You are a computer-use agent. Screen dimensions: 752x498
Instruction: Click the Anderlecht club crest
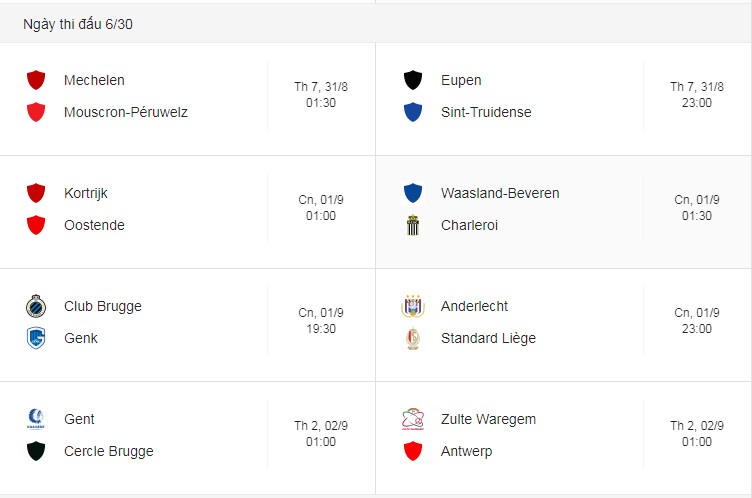coord(412,306)
